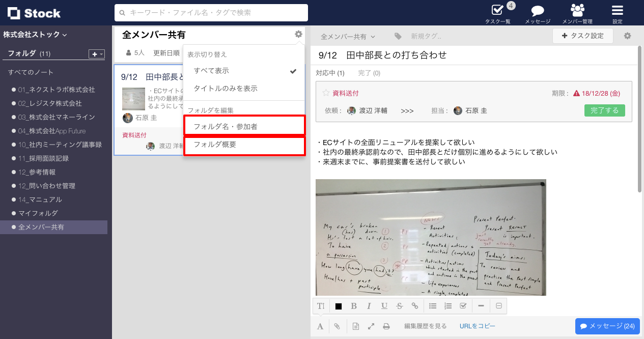Insert a link using the link icon
644x339 pixels.
coord(415,306)
